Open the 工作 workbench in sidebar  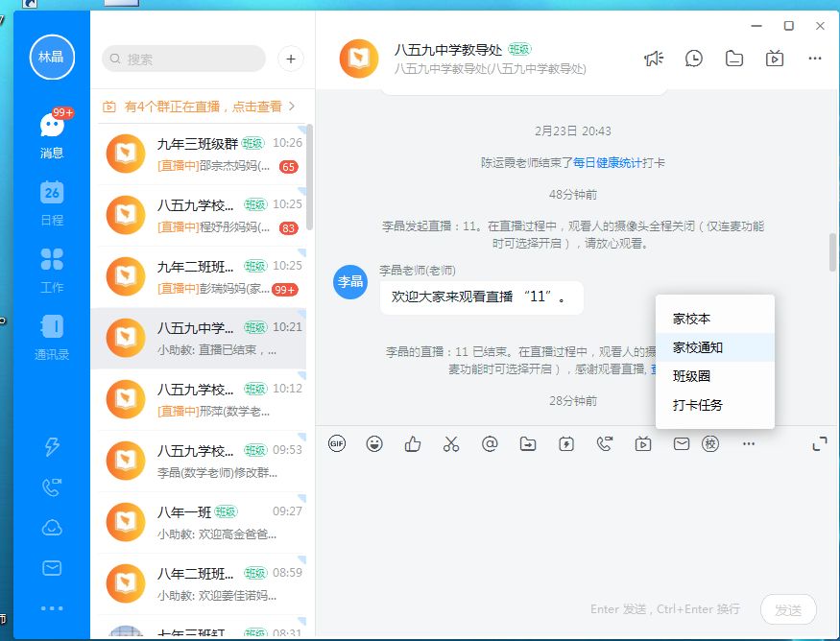pos(52,271)
